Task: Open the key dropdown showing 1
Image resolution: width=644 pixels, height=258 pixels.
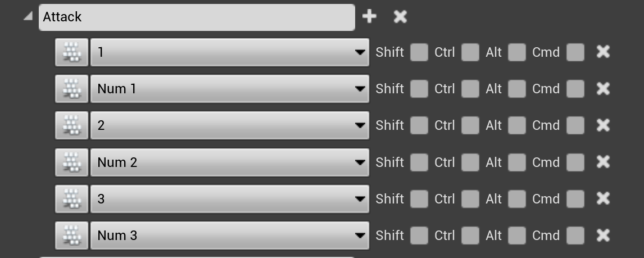Action: (x=229, y=52)
